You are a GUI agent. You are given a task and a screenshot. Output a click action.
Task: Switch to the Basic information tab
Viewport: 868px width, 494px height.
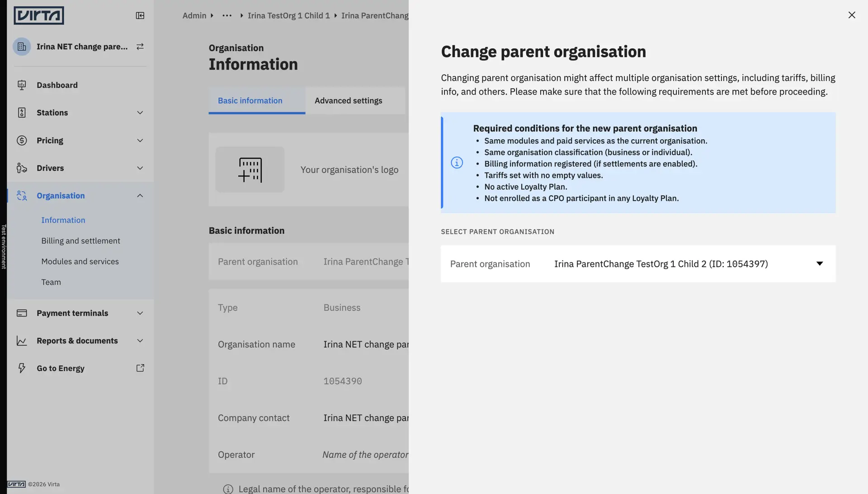tap(257, 100)
